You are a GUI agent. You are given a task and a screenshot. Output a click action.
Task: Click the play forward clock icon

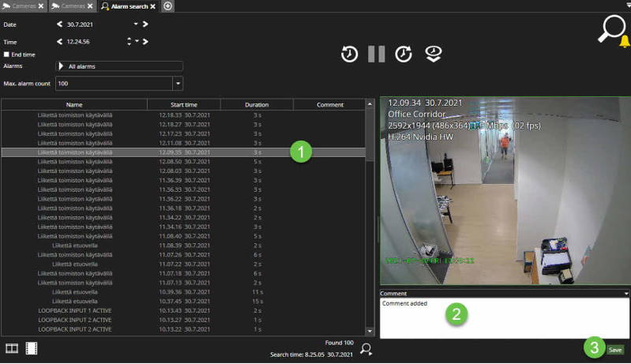(x=404, y=54)
